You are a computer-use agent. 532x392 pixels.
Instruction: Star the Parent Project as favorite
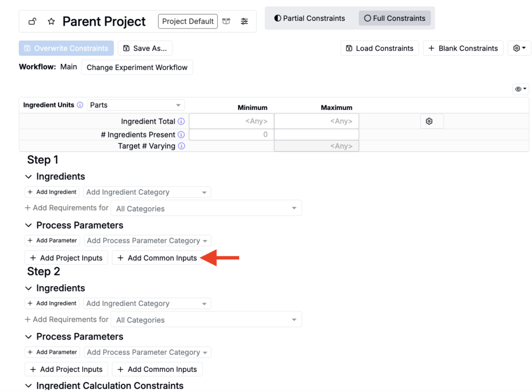[x=51, y=21]
